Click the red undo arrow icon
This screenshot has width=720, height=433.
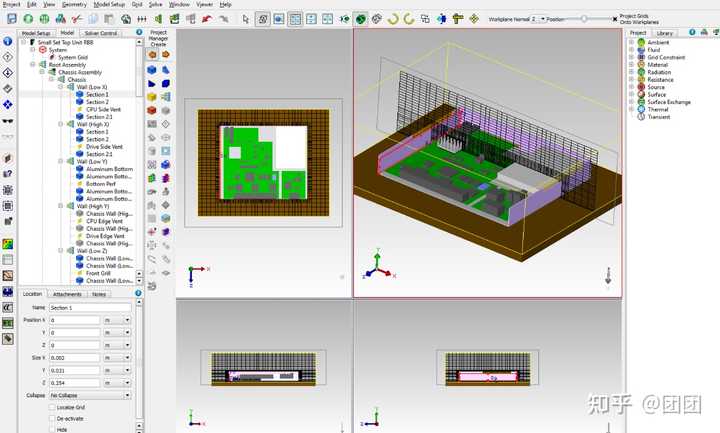point(207,19)
